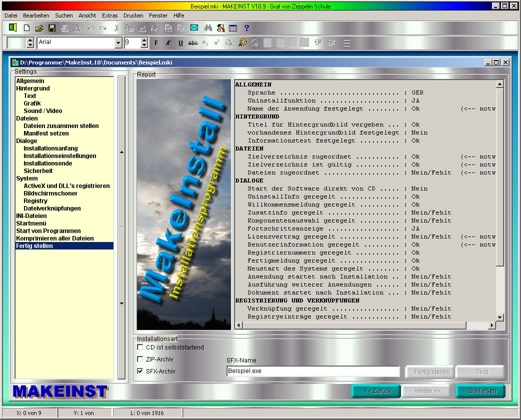Open the tools settings icon
Viewport: 521px width, 420px height.
220,28
